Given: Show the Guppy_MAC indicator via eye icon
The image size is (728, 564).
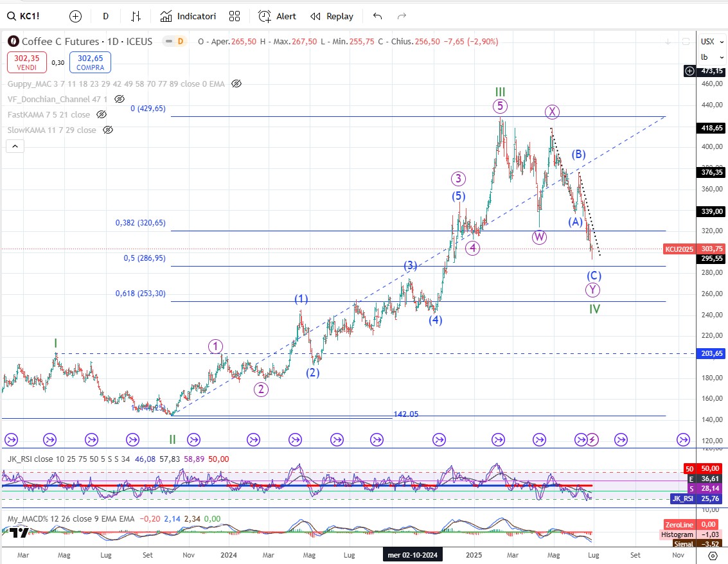Looking at the screenshot, I should pos(236,84).
